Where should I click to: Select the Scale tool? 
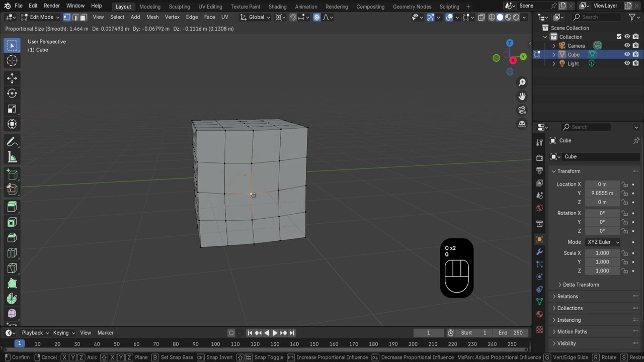tap(12, 109)
